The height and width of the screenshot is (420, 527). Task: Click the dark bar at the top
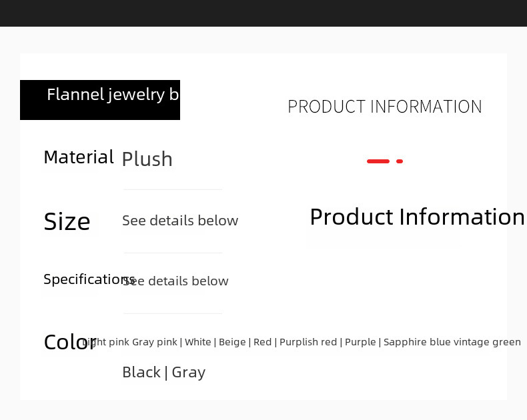[263, 13]
